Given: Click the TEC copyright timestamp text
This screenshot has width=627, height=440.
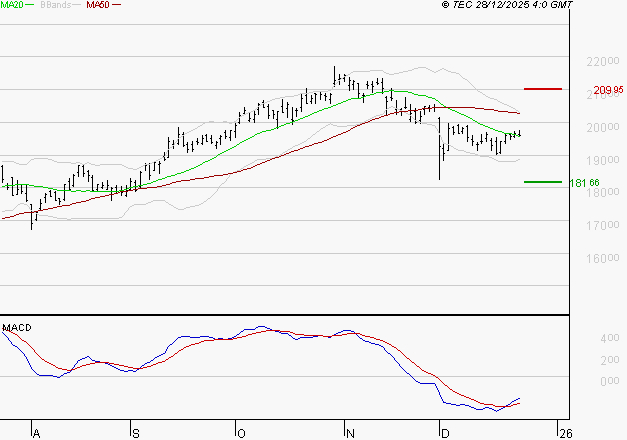Looking at the screenshot, I should pyautogui.click(x=507, y=5).
